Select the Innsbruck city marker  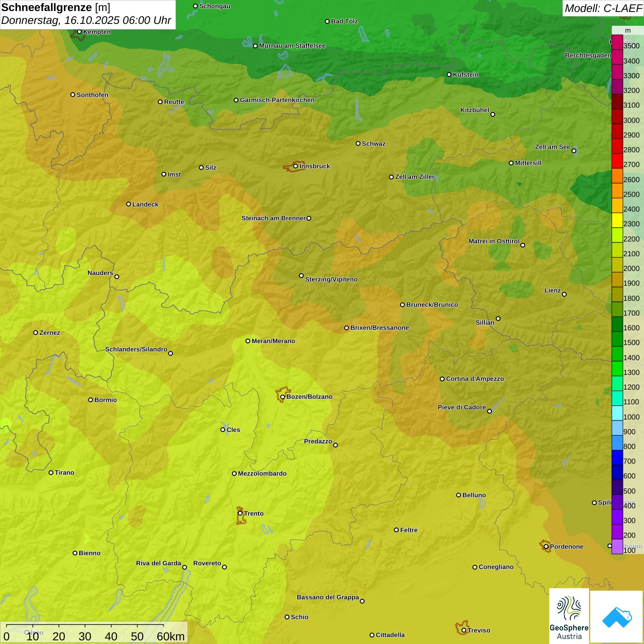pyautogui.click(x=296, y=166)
